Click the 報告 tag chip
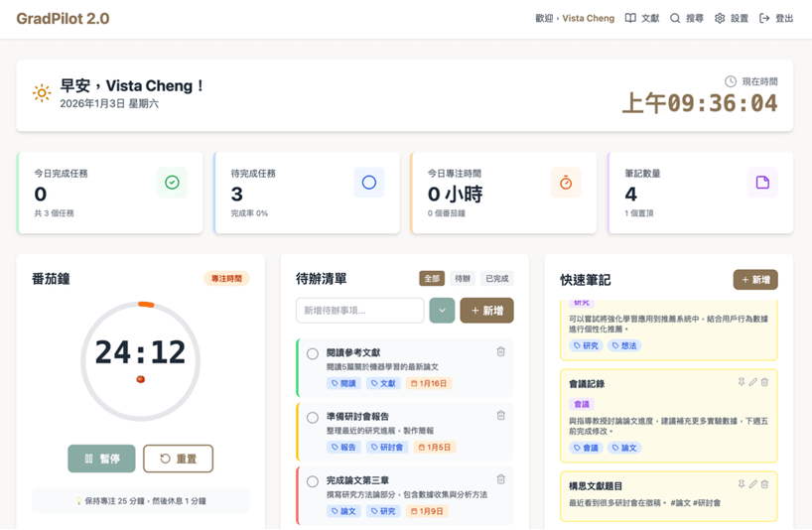This screenshot has width=812, height=530. (x=343, y=448)
